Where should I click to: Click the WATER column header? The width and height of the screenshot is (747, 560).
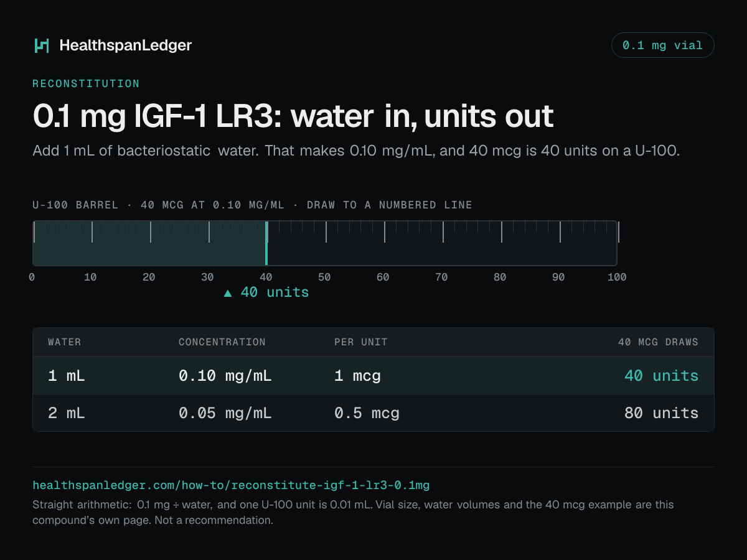[65, 342]
